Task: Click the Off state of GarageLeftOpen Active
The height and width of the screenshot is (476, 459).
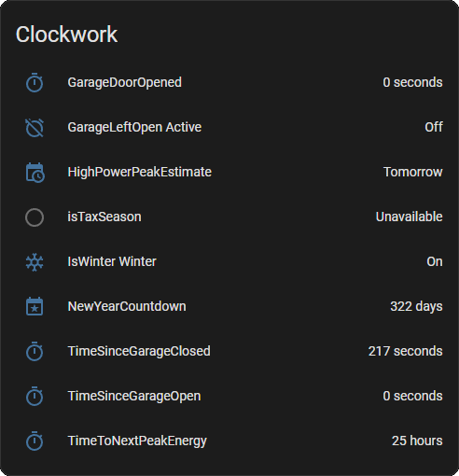Action: (x=434, y=127)
